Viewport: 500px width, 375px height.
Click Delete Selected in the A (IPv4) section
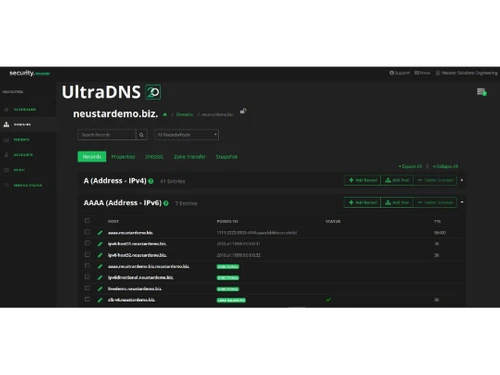(x=435, y=180)
